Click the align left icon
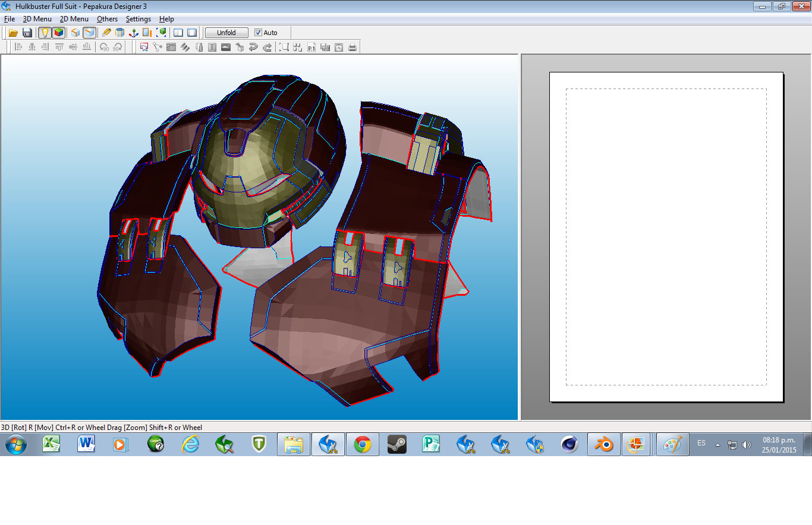The image size is (812, 525). [x=18, y=47]
